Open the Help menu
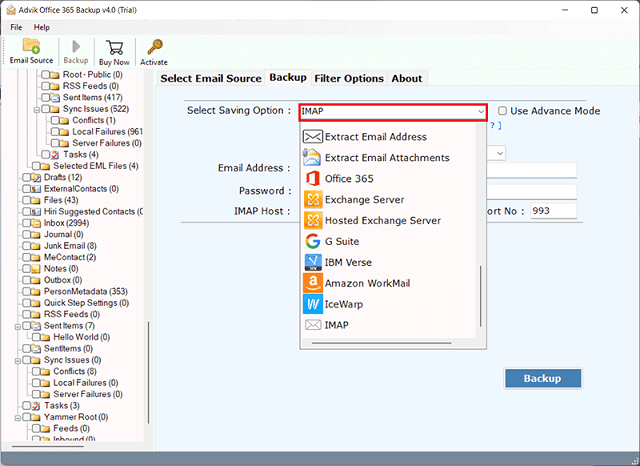Viewport: 640px width, 466px height. point(42,27)
